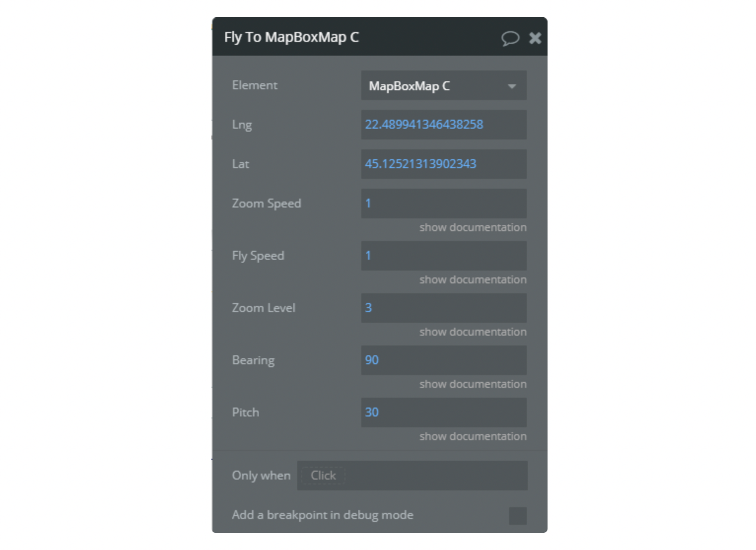Select the Bearing field showing 90
The height and width of the screenshot is (550, 756).
point(443,360)
